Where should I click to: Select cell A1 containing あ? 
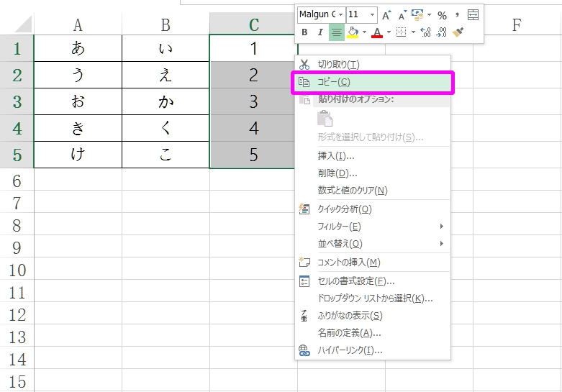[x=78, y=48]
